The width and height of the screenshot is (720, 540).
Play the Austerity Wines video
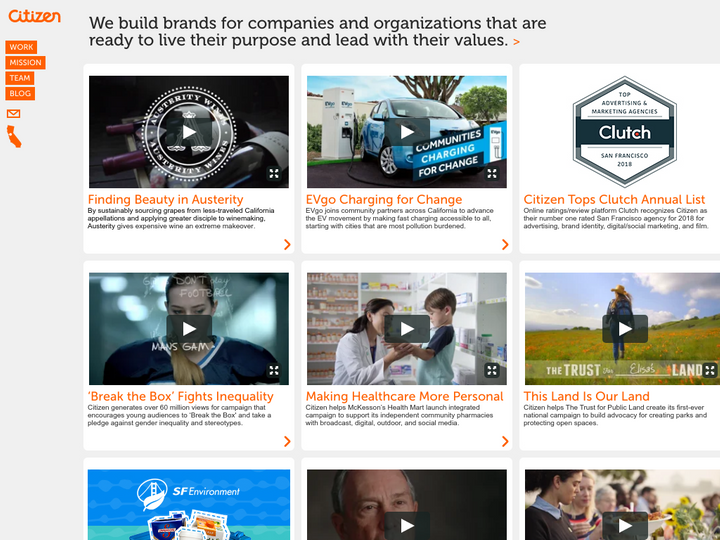point(189,132)
